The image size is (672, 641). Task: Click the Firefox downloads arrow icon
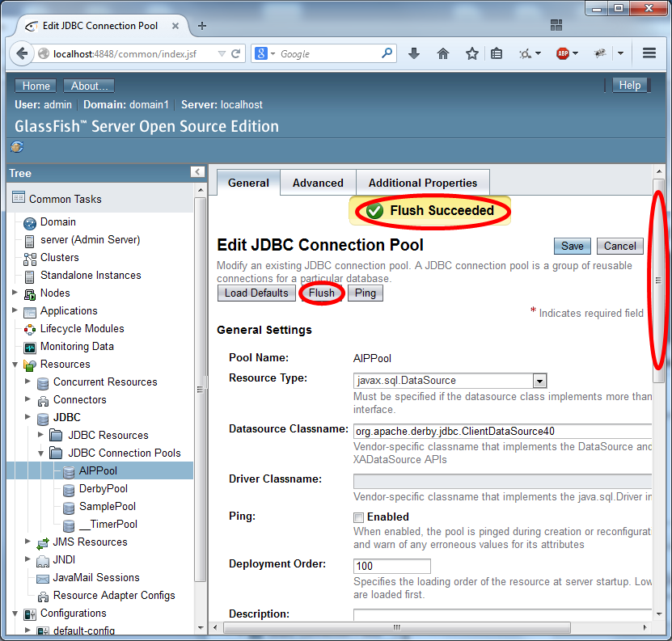pyautogui.click(x=414, y=53)
